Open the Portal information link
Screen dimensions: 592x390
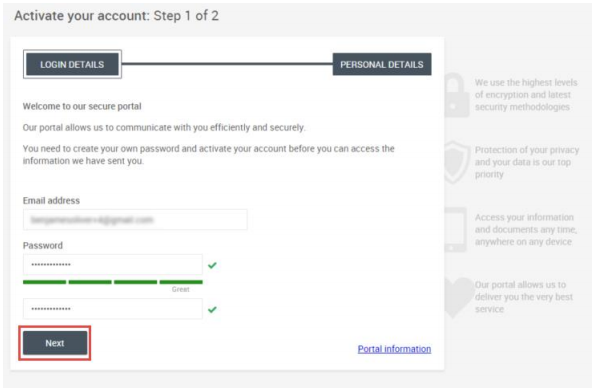(394, 349)
